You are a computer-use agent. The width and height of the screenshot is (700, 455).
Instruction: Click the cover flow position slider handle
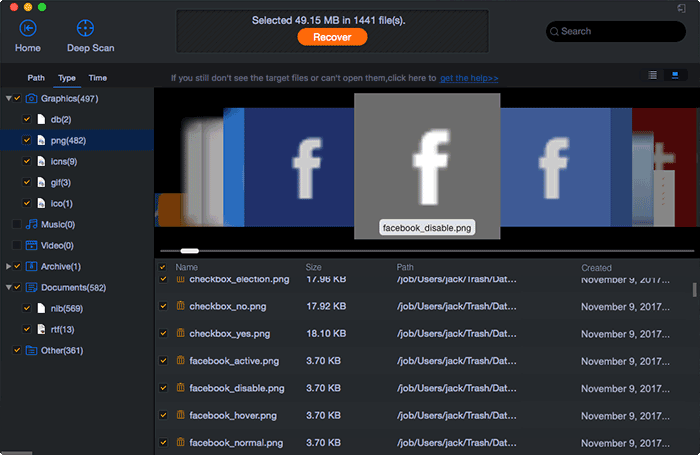pos(190,251)
